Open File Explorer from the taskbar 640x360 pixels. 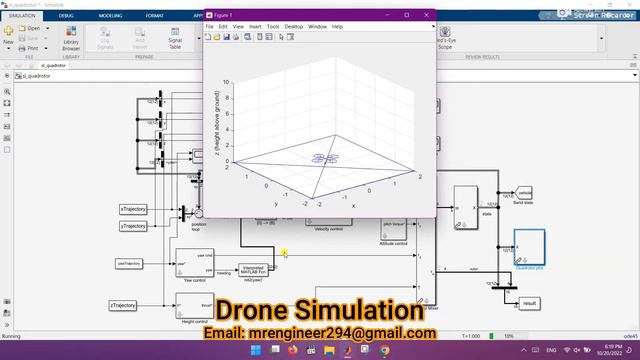[x=329, y=350]
